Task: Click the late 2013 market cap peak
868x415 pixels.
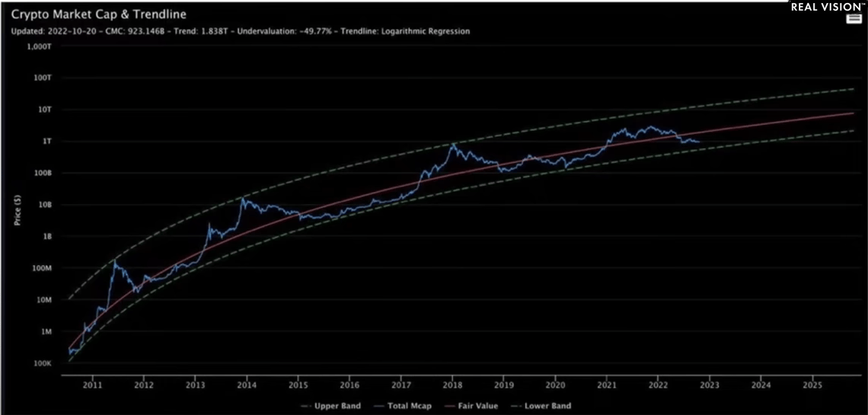Action: (x=242, y=199)
